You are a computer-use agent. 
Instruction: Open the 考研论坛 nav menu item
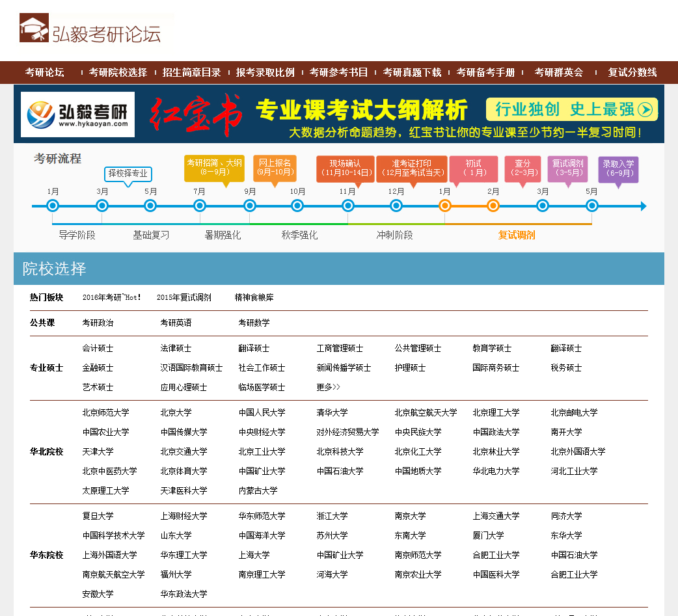(44, 72)
